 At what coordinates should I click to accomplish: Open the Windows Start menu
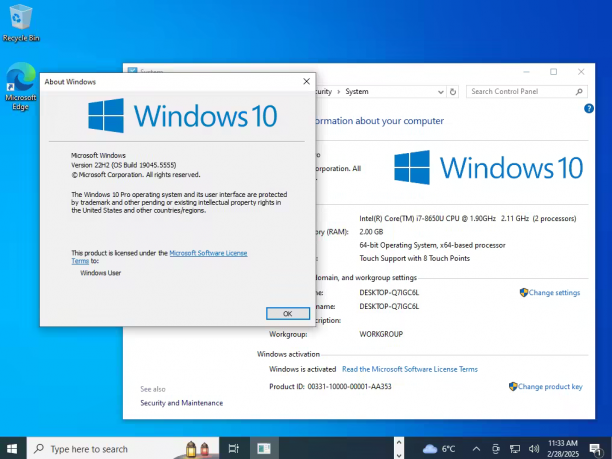click(x=13, y=448)
